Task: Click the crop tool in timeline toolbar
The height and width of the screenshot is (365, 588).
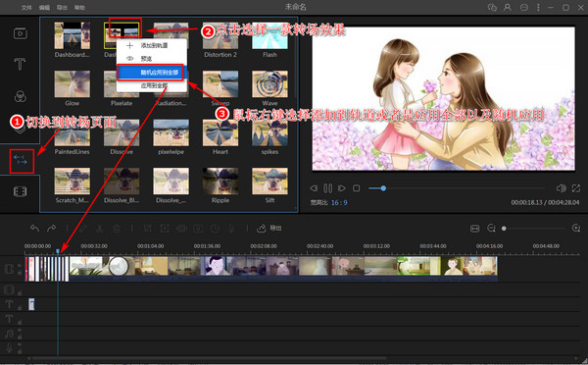Action: 147,228
